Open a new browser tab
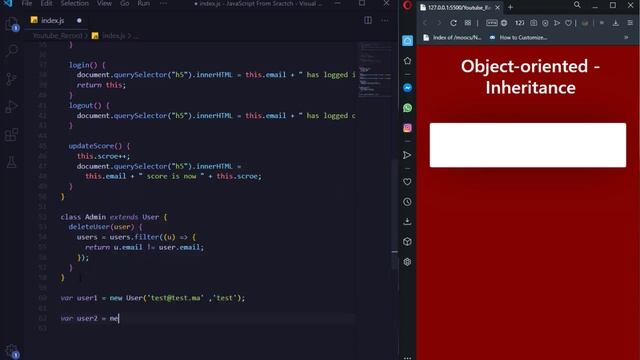640x360 pixels. (x=510, y=7)
